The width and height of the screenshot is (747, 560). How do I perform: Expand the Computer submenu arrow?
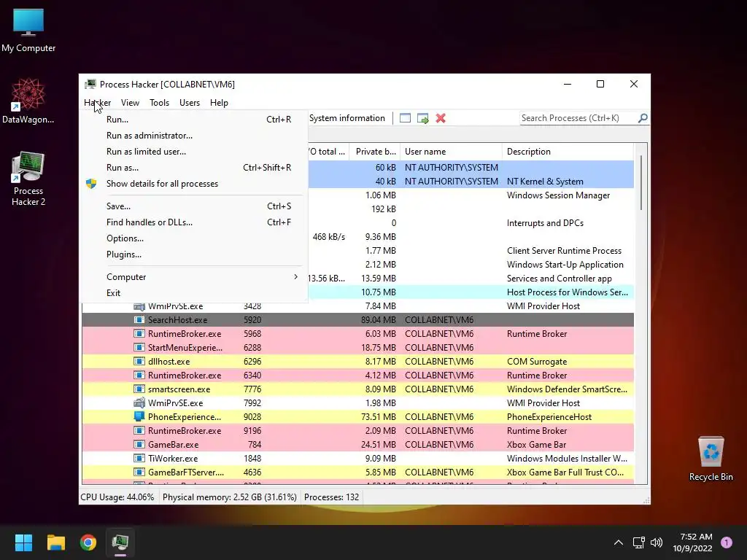point(296,276)
